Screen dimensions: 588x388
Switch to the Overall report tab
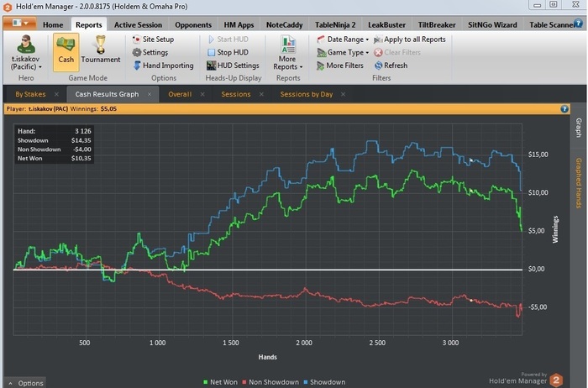pyautogui.click(x=180, y=94)
